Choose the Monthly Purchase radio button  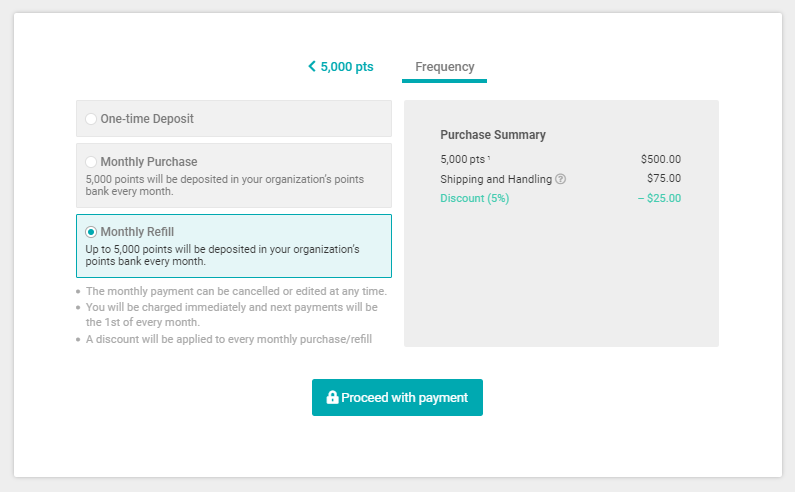pos(91,162)
